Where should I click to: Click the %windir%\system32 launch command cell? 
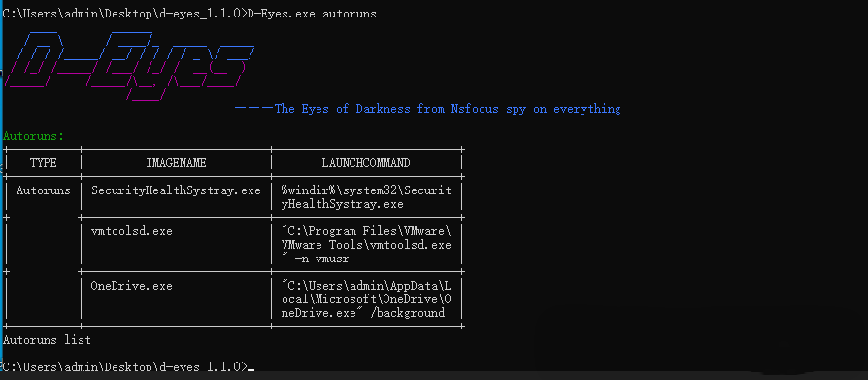[x=366, y=197]
